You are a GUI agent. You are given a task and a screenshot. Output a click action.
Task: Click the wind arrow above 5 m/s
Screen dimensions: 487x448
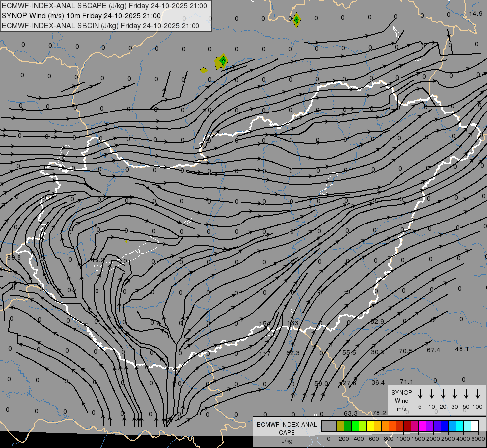420,393
